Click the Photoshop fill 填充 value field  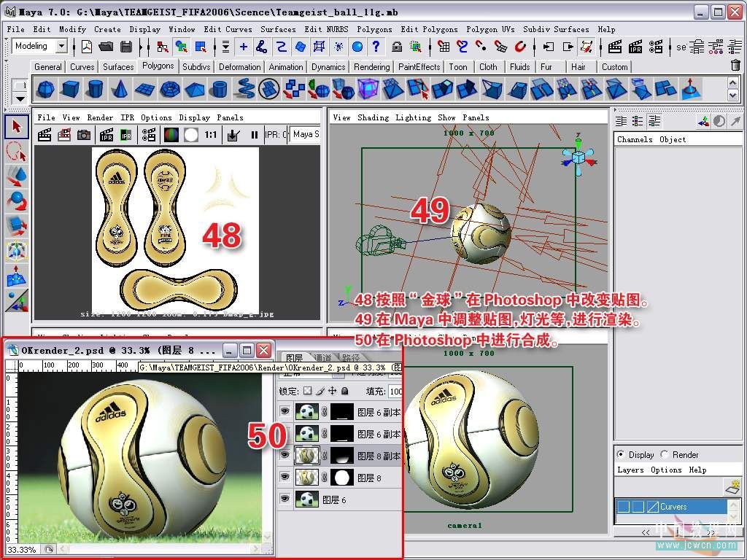point(395,392)
